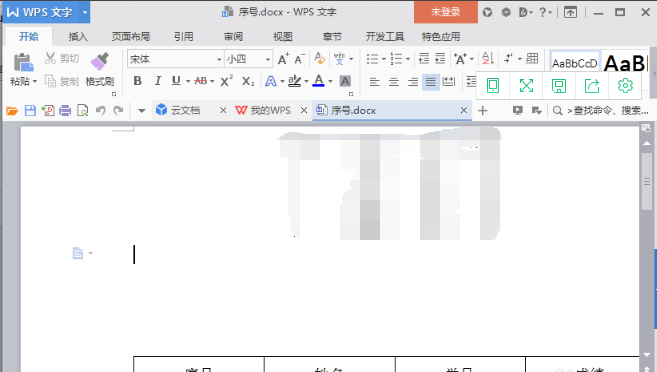Apply superscript formatting

(227, 81)
